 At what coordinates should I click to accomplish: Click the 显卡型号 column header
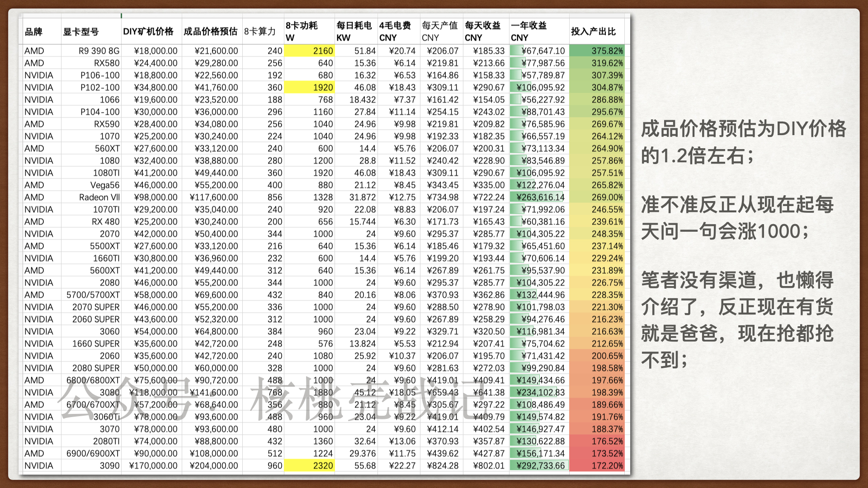[x=81, y=32]
